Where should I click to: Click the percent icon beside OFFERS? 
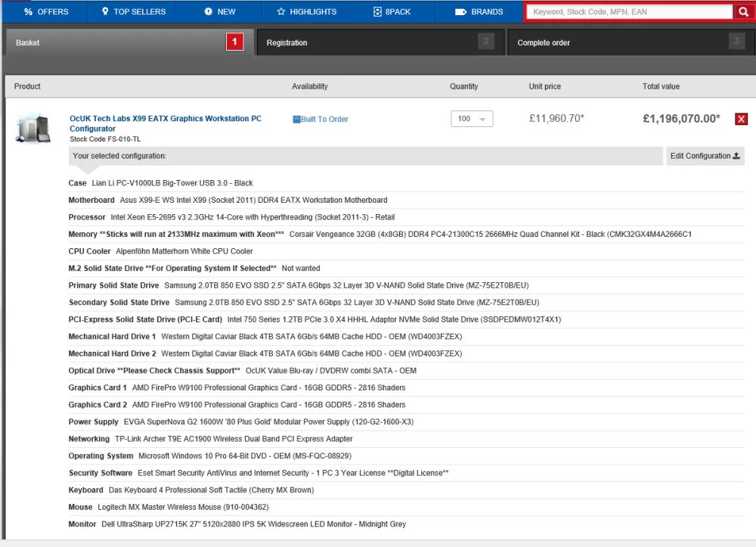pyautogui.click(x=29, y=11)
